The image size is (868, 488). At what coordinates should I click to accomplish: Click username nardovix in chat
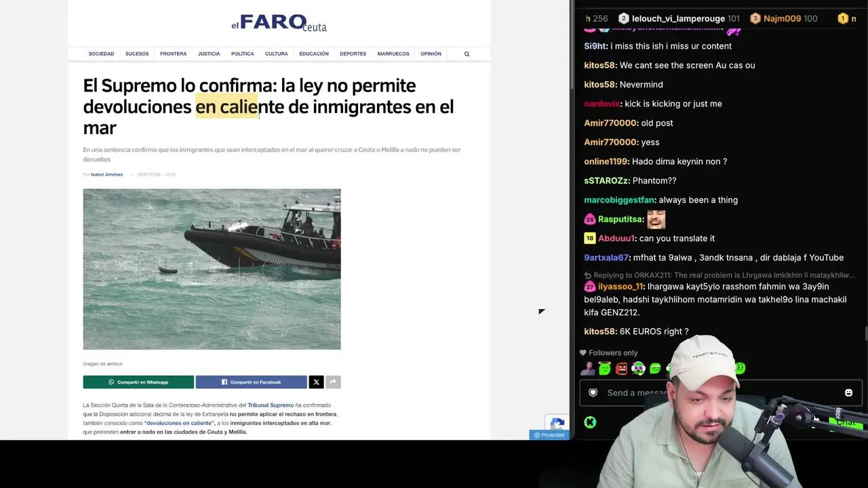[x=601, y=104]
